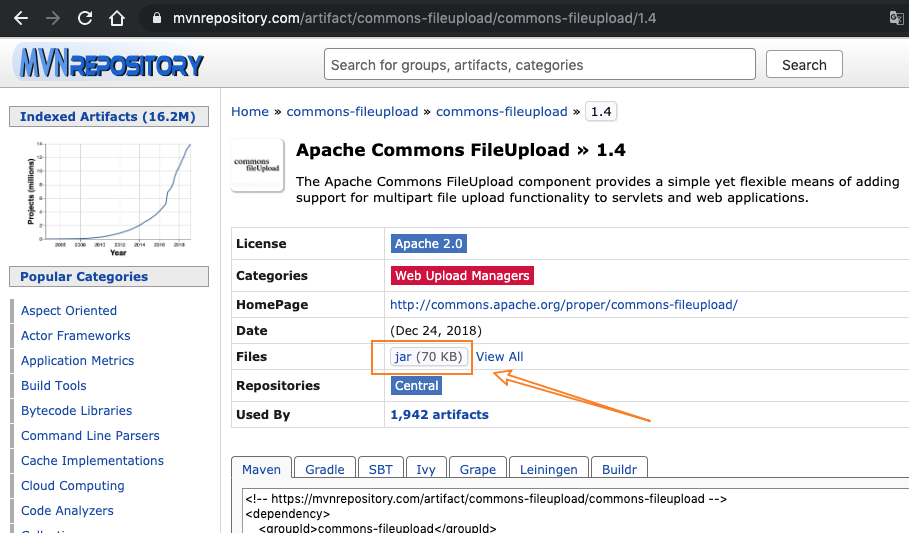Go back with the browser back arrow
This screenshot has height=533, width=909.
point(21,18)
